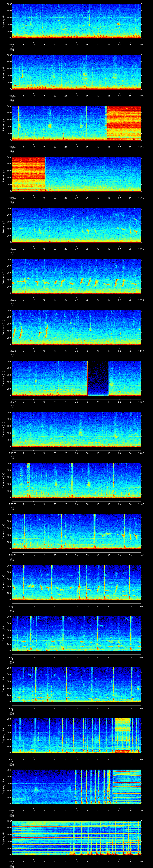Select the 22:00 end time tick label
This screenshot has height=868, width=153.
tap(141, 555)
